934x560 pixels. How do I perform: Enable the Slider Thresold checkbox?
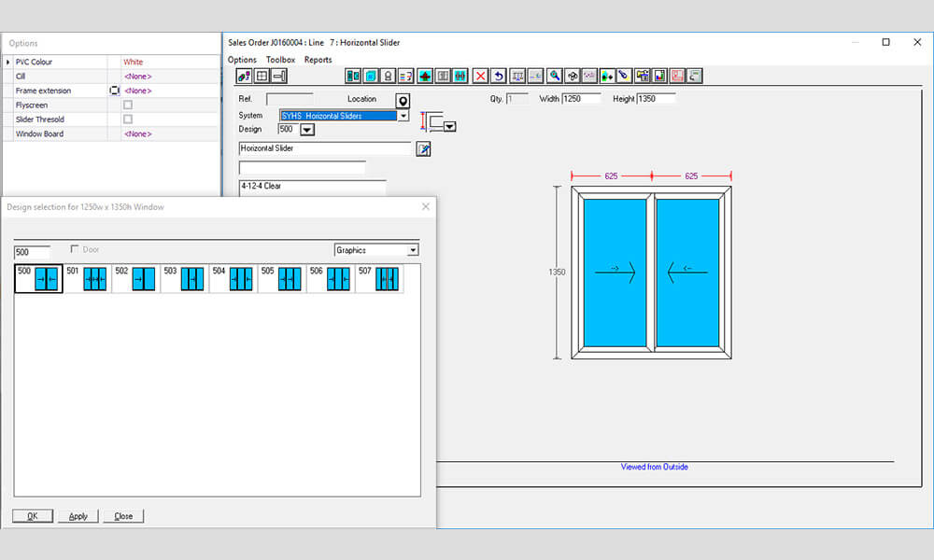pyautogui.click(x=127, y=119)
